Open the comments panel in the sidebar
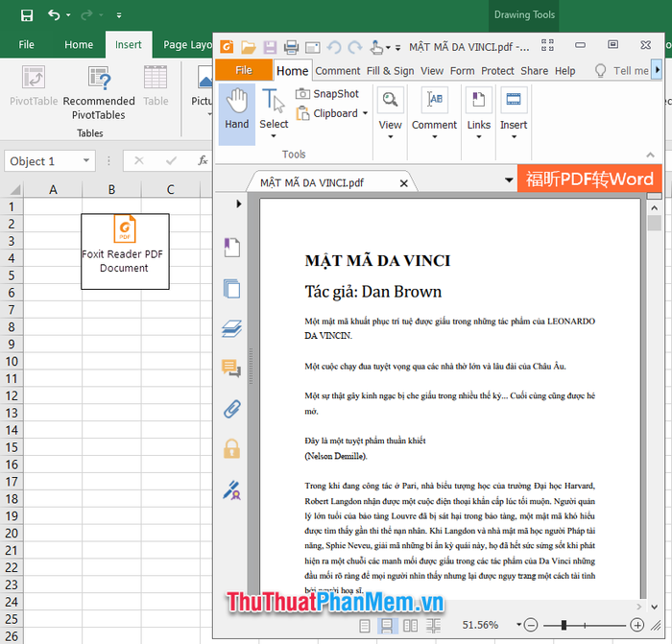Screen dimensions: 672x644 click(x=231, y=369)
